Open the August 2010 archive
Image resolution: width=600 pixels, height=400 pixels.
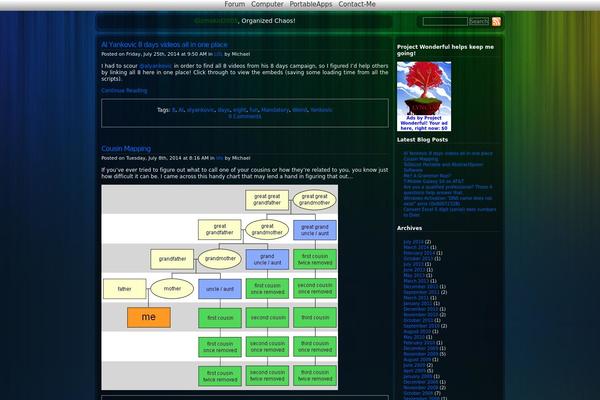pos(417,332)
